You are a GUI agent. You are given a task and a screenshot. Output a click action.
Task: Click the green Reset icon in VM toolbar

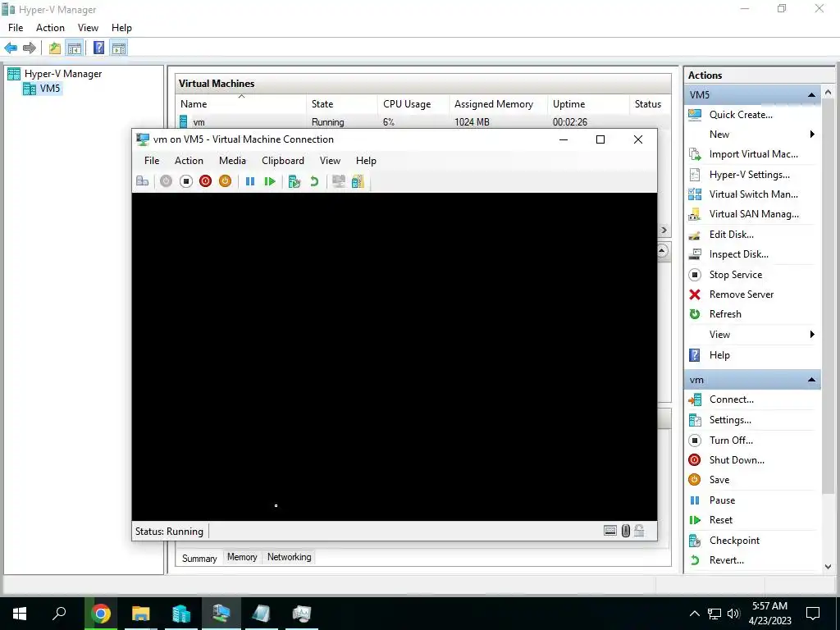270,181
